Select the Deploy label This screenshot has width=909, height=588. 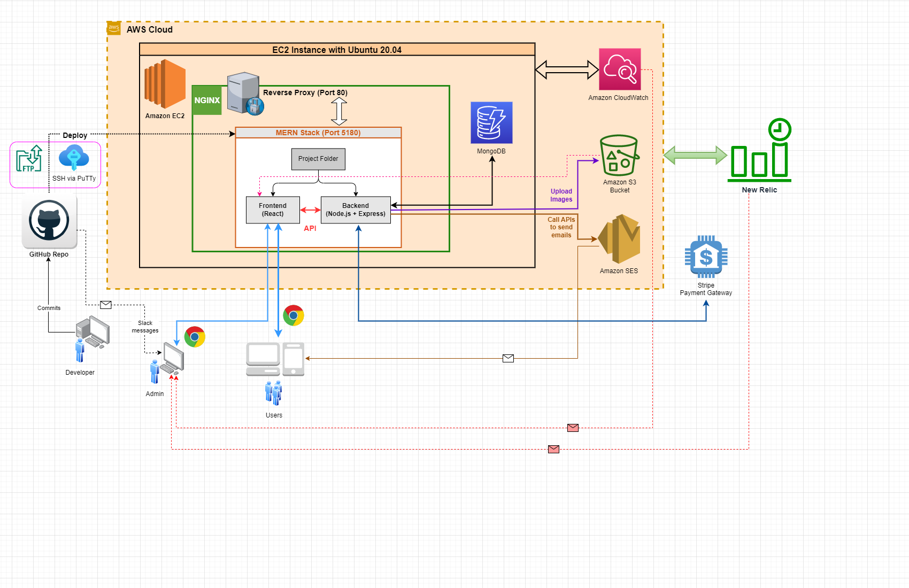75,135
